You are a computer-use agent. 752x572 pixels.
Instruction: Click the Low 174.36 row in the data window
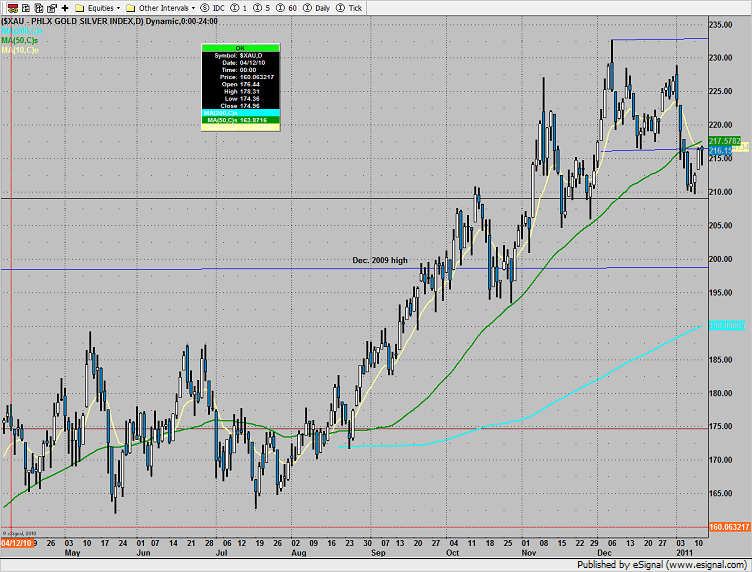[x=240, y=98]
